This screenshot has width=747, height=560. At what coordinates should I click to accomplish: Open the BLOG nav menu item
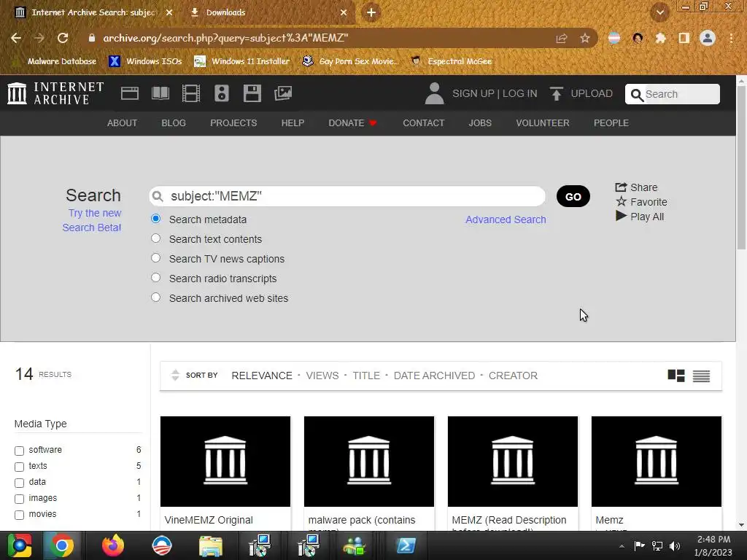tap(174, 122)
